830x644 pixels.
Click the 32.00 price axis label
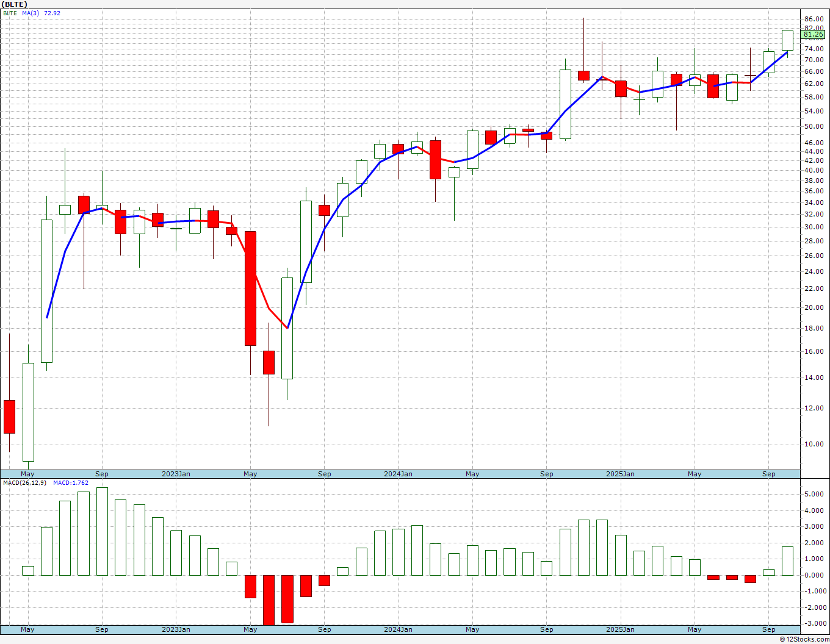814,214
